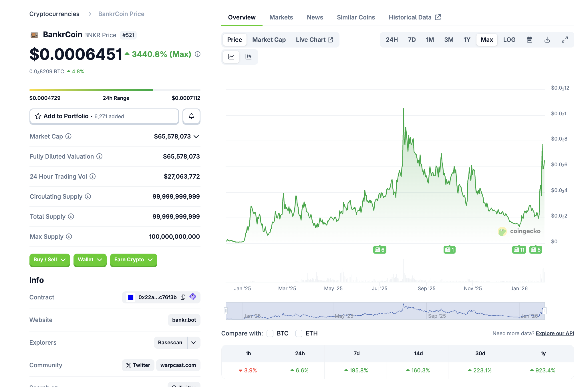Screen dimensions: 588x387
Task: Toggle LOG scale on the chart
Action: (x=509, y=40)
